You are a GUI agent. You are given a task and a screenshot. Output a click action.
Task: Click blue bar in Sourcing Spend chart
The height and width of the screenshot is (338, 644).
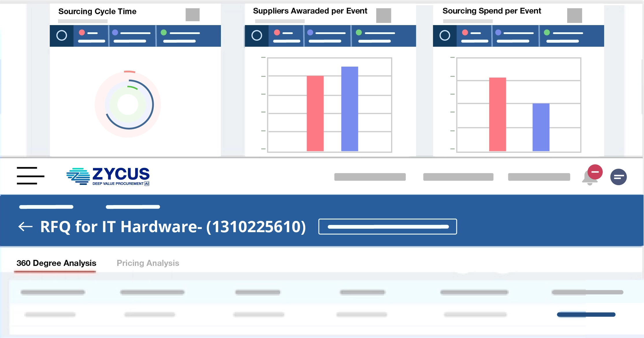coord(541,127)
